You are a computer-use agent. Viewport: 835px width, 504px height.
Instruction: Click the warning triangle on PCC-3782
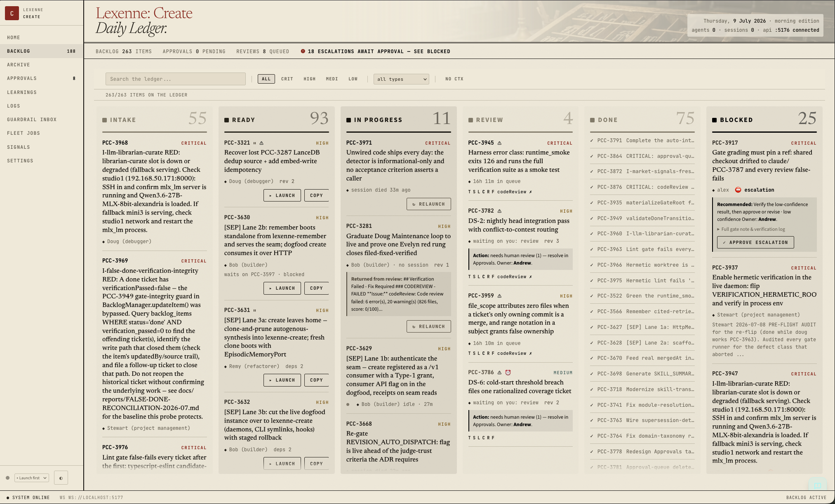pos(499,211)
